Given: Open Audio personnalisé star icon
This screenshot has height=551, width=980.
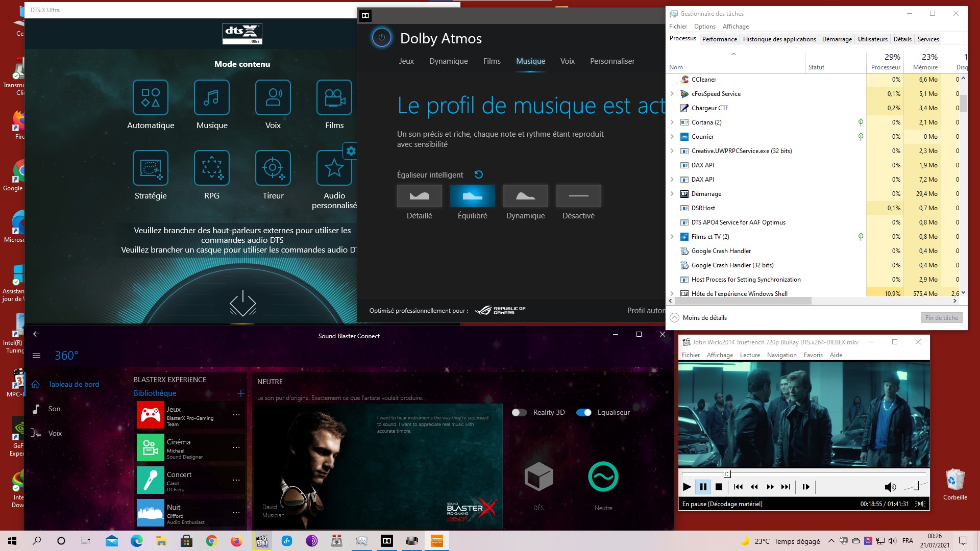Looking at the screenshot, I should (x=334, y=168).
